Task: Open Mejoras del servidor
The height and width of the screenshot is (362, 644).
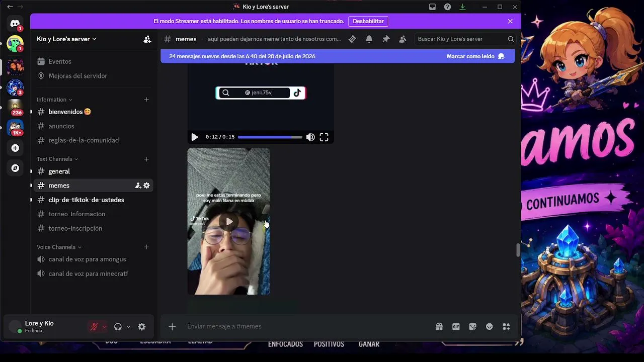Action: pyautogui.click(x=94, y=76)
